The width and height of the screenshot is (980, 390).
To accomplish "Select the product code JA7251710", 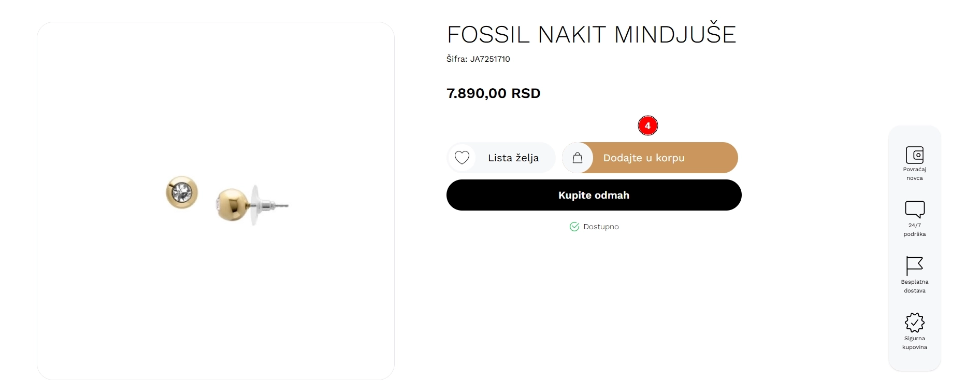I will pyautogui.click(x=490, y=59).
